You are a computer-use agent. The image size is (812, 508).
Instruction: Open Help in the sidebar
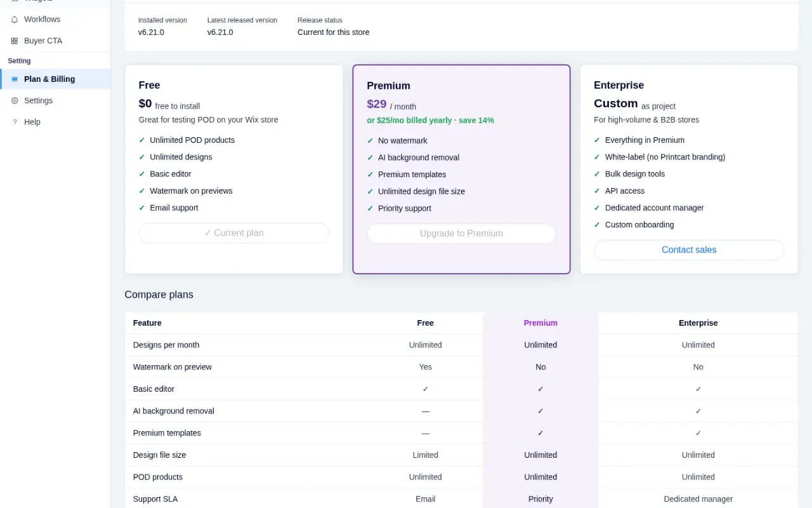pyautogui.click(x=55, y=122)
